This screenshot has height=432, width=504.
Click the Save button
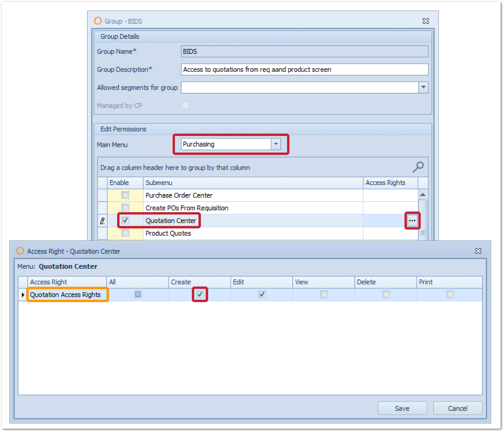tap(402, 408)
